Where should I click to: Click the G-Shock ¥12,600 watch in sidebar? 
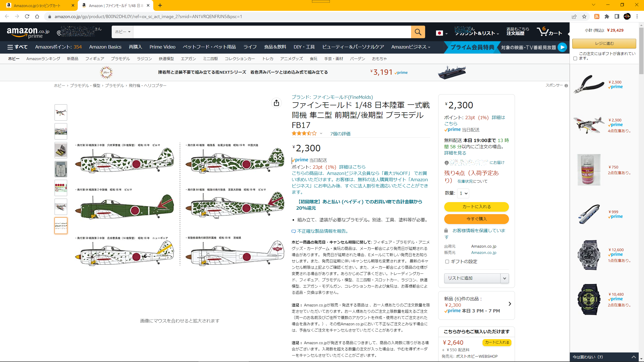[x=589, y=255]
